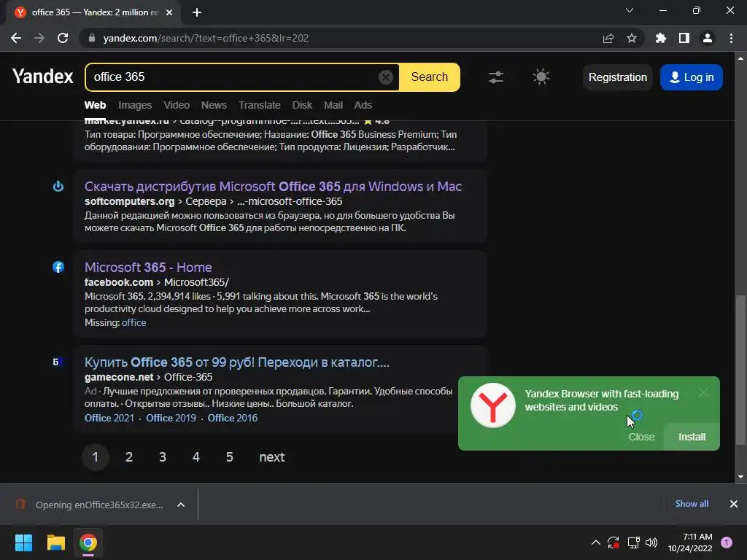The width and height of the screenshot is (747, 560).
Task: Click the address bar URL
Action: (x=206, y=38)
